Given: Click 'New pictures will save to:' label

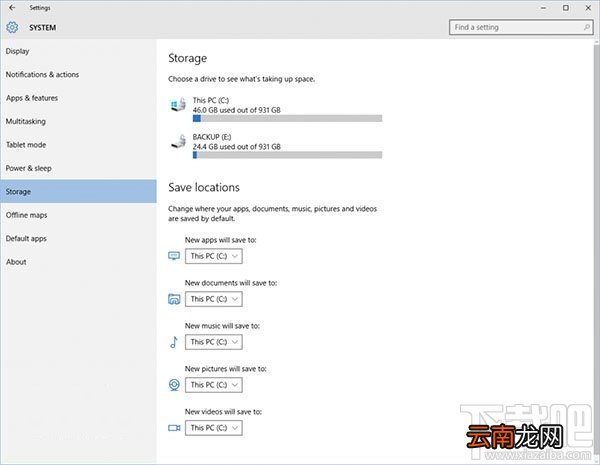Looking at the screenshot, I should pyautogui.click(x=225, y=369).
